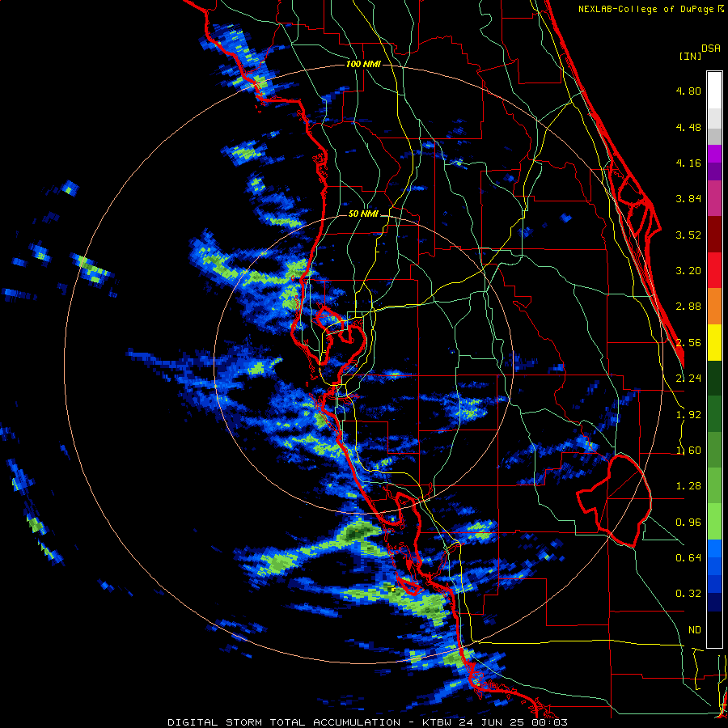Click the 2.24 legend value

(688, 379)
